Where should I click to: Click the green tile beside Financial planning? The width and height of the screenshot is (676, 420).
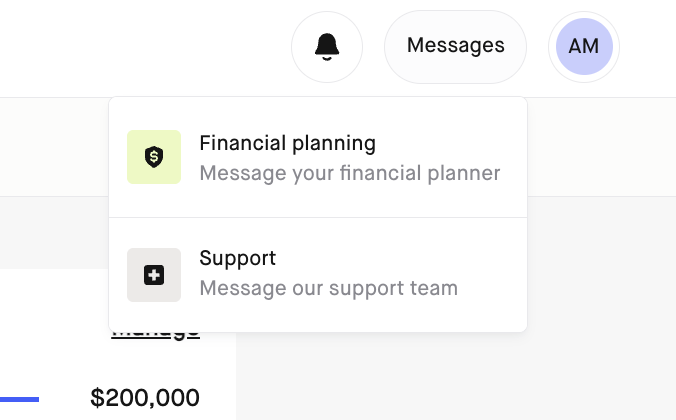[x=154, y=157]
